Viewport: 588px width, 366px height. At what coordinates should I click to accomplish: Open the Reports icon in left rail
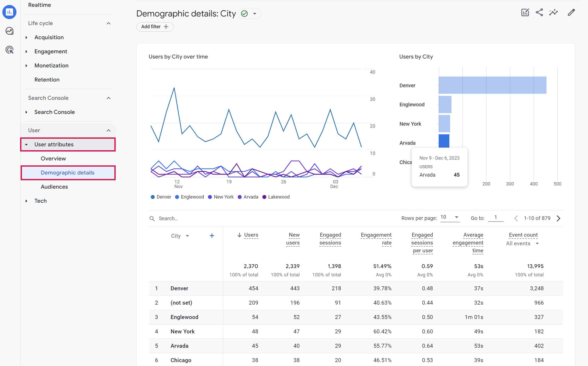coord(9,12)
